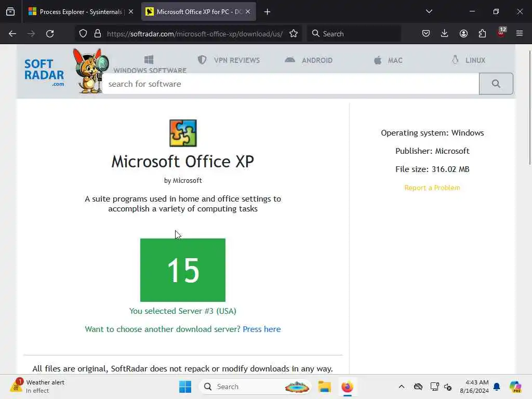Close the Process Explorer tab
Screen dimensions: 532x399
(x=131, y=12)
